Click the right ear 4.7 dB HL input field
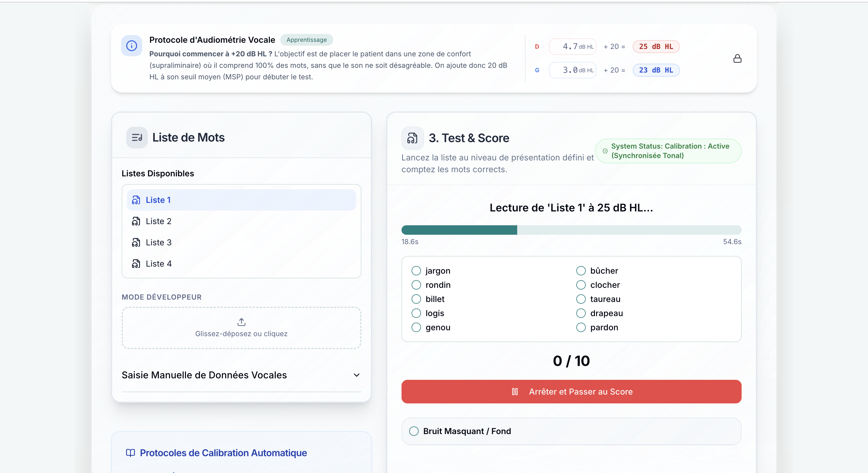 click(x=570, y=47)
